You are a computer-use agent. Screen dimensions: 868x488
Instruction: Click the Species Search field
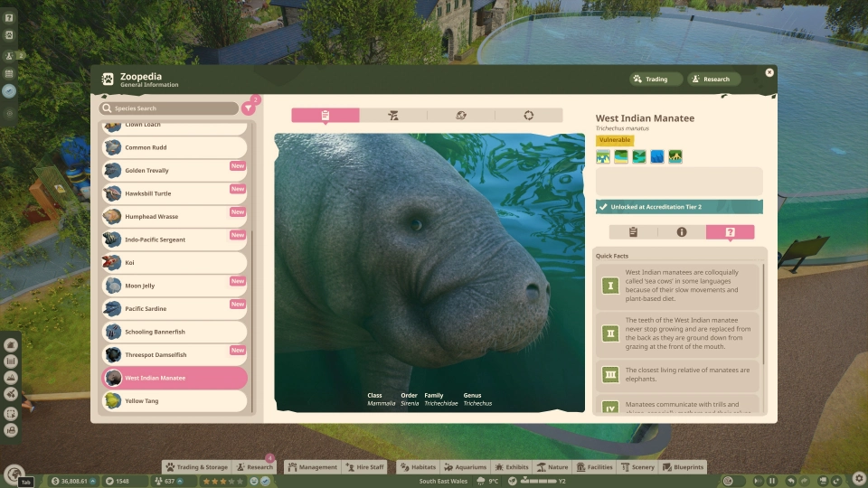coord(169,108)
